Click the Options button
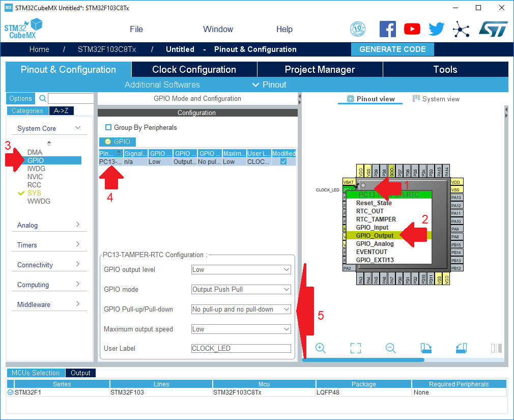 21,98
